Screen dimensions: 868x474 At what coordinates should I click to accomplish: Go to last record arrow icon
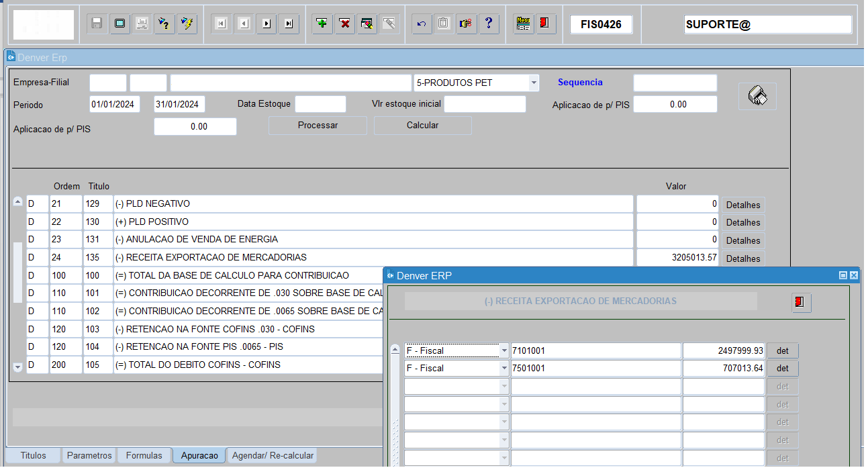coord(289,23)
